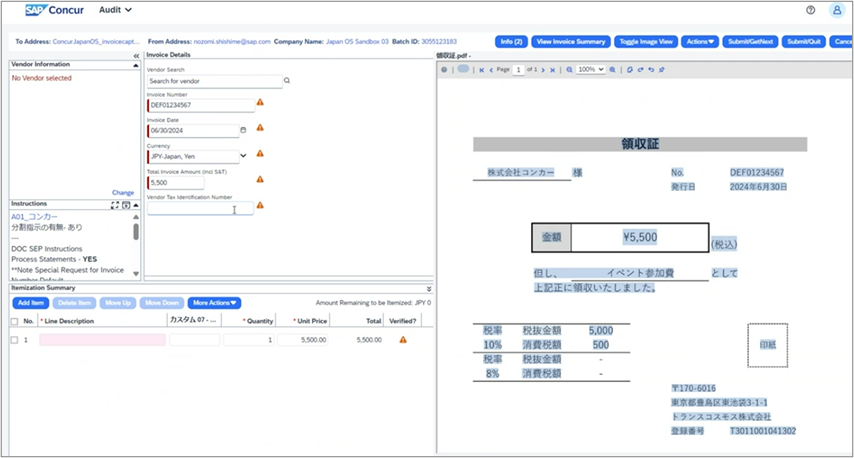This screenshot has height=458, width=854.
Task: Open the 100% zoom level dropdown
Action: point(593,70)
